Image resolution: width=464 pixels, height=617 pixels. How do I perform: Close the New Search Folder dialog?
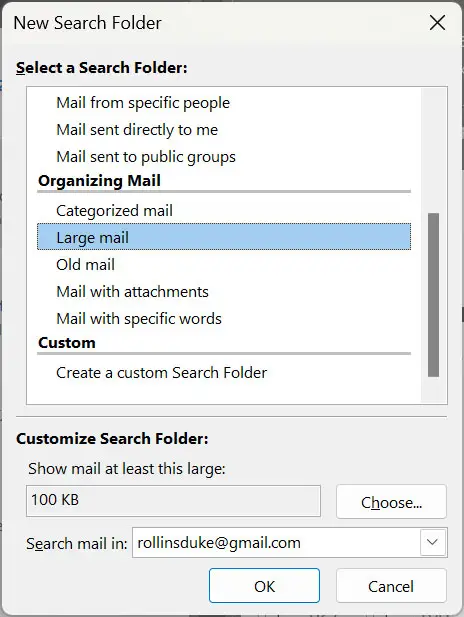pos(437,23)
